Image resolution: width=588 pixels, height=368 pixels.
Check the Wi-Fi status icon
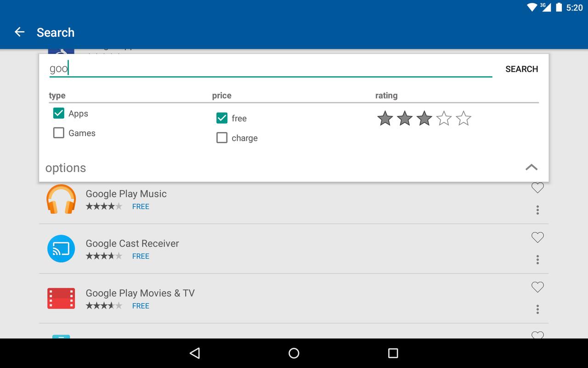(532, 7)
